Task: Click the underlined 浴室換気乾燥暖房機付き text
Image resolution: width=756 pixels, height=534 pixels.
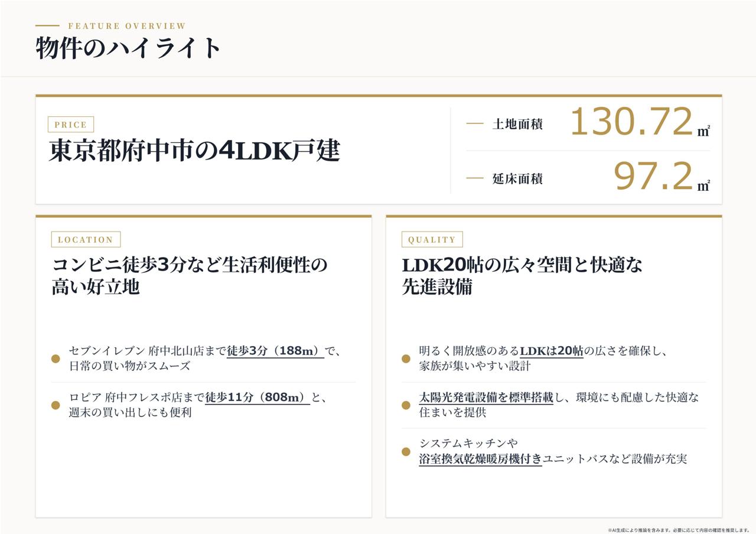Action: coord(480,459)
